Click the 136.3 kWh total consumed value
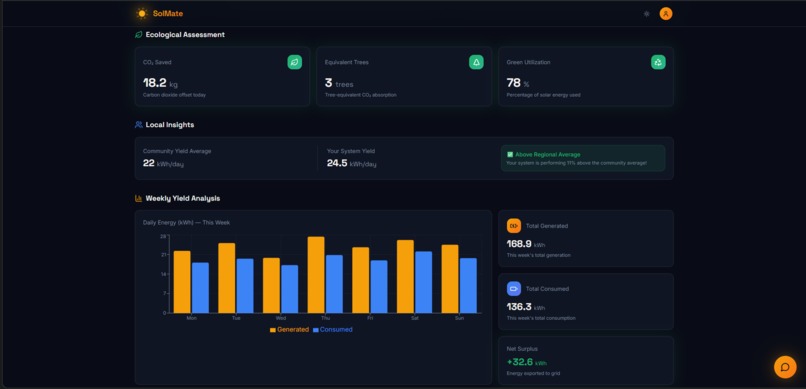The image size is (806, 389). point(526,307)
